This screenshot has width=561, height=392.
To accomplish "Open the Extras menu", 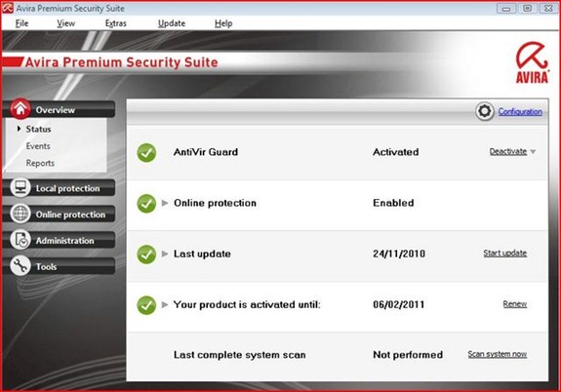I will (x=115, y=23).
